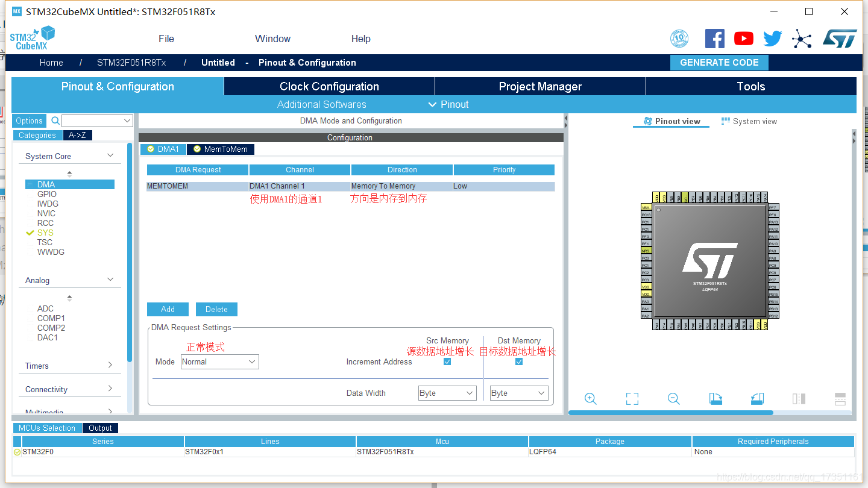Click Add DMA request button
The height and width of the screenshot is (488, 868).
click(168, 309)
